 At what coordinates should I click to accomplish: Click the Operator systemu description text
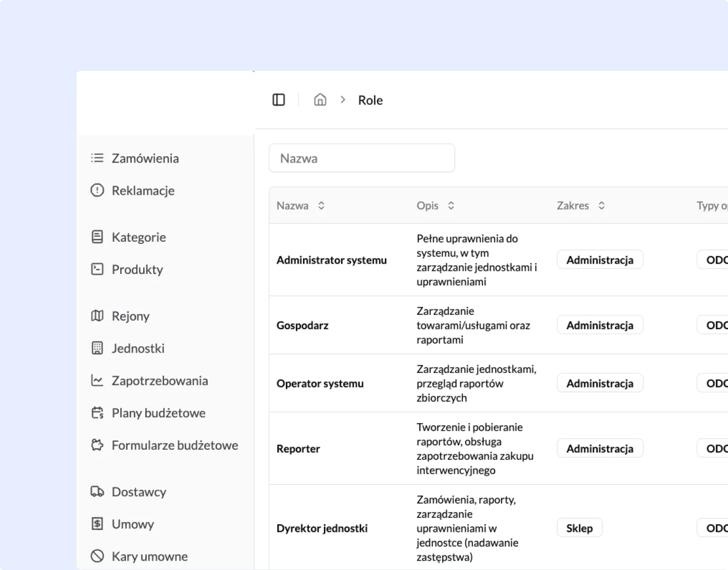tap(476, 383)
